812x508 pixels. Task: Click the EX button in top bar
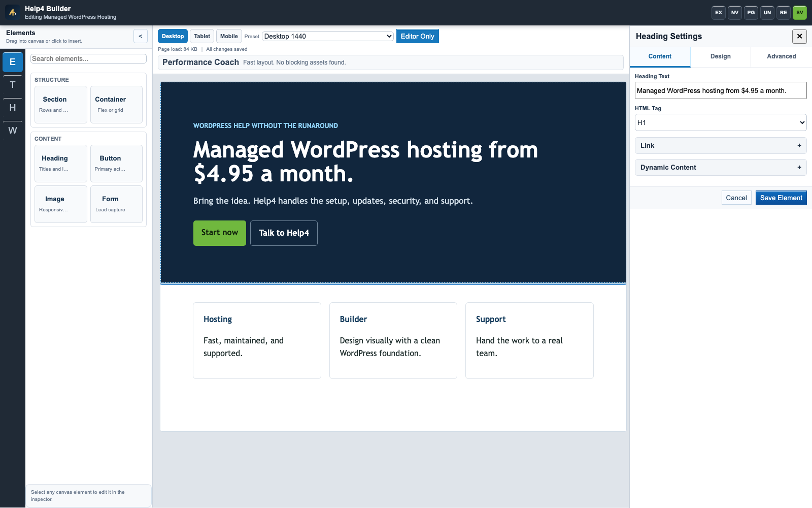tap(719, 13)
